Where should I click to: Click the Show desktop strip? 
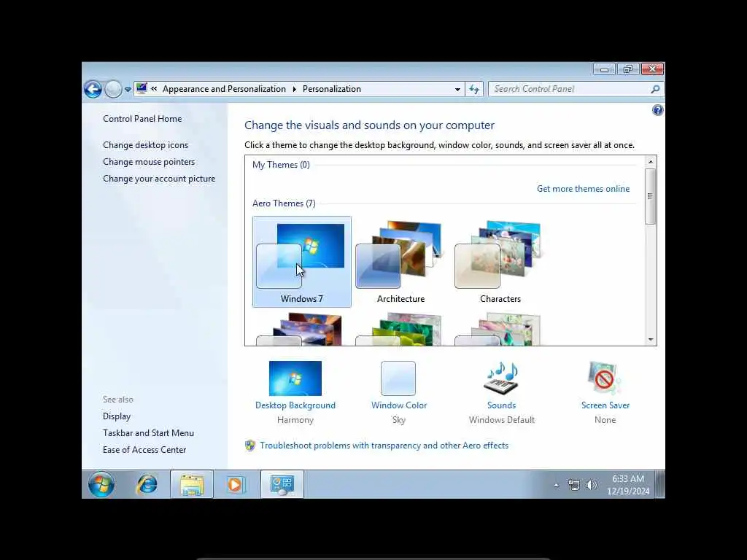point(659,484)
